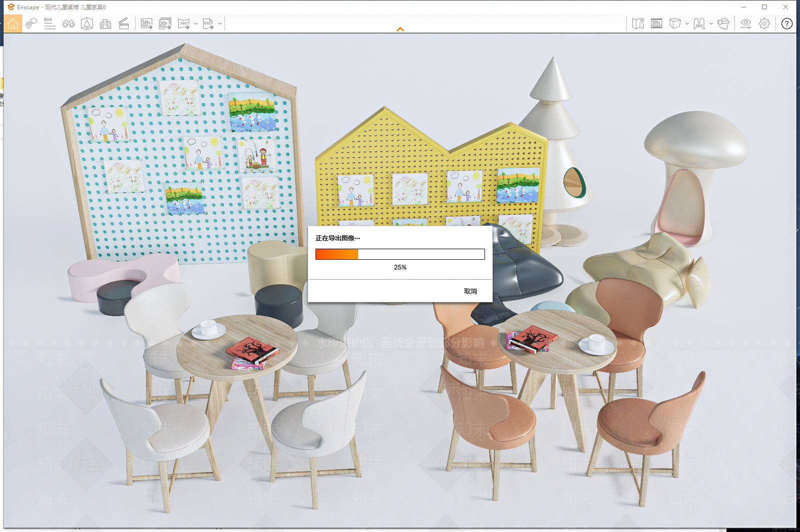Open general settings gear icon

(x=764, y=23)
